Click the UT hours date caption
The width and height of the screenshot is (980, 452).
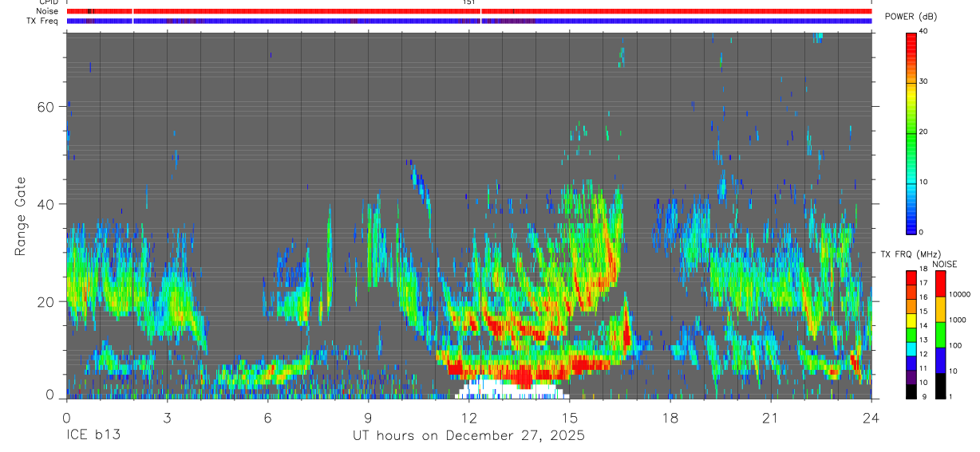[x=469, y=436]
